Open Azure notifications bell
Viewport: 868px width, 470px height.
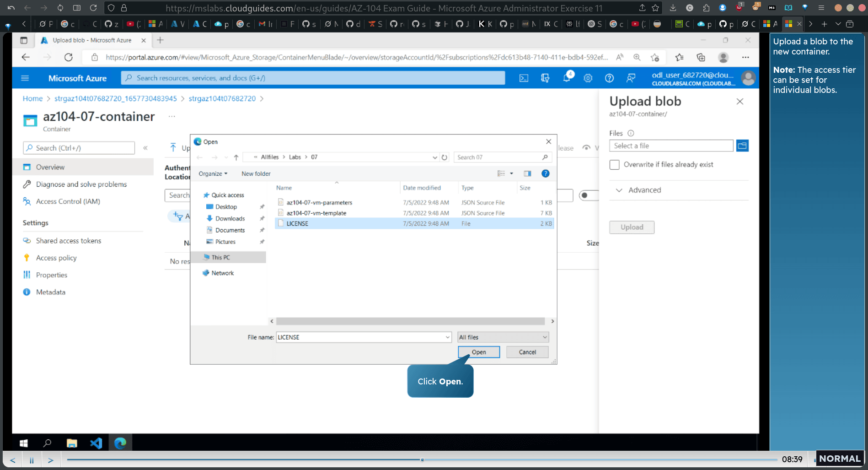click(567, 78)
